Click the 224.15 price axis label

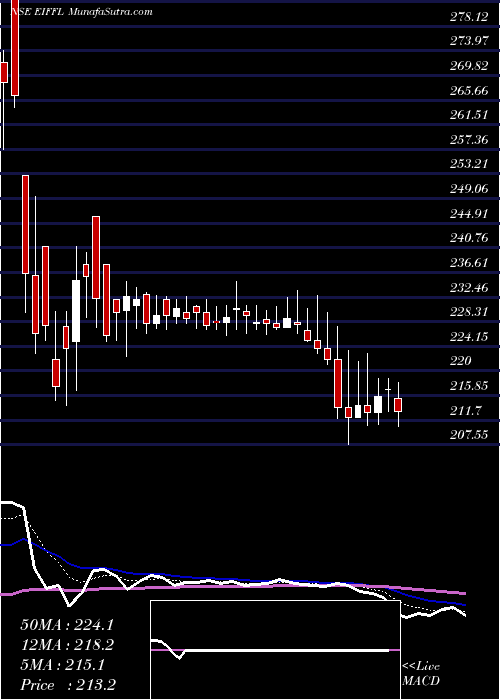pyautogui.click(x=469, y=336)
